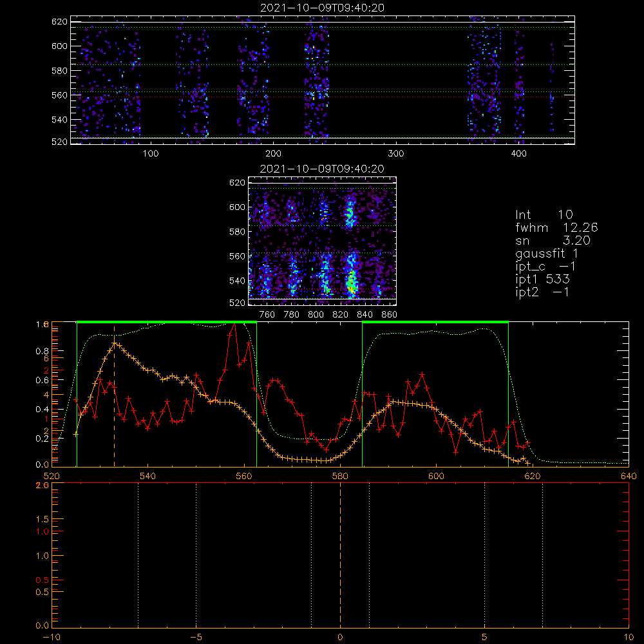
Task: Click the 'ipt_c -1' parameter line
Action: (545, 267)
